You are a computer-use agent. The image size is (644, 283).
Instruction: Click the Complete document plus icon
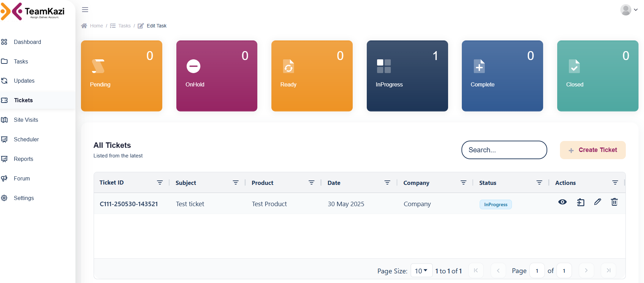[479, 66]
